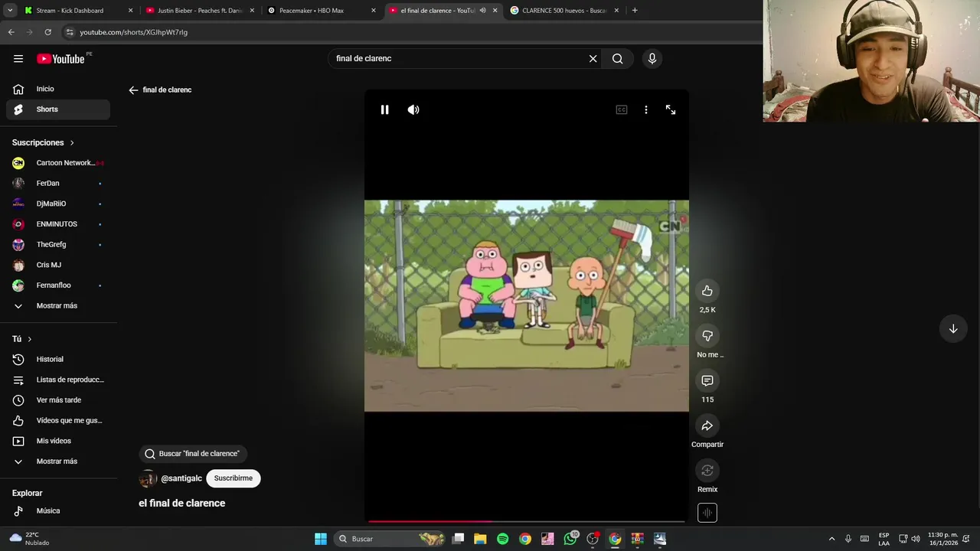980x551 pixels.
Task: Click the Shorts progress bar
Action: point(527,521)
